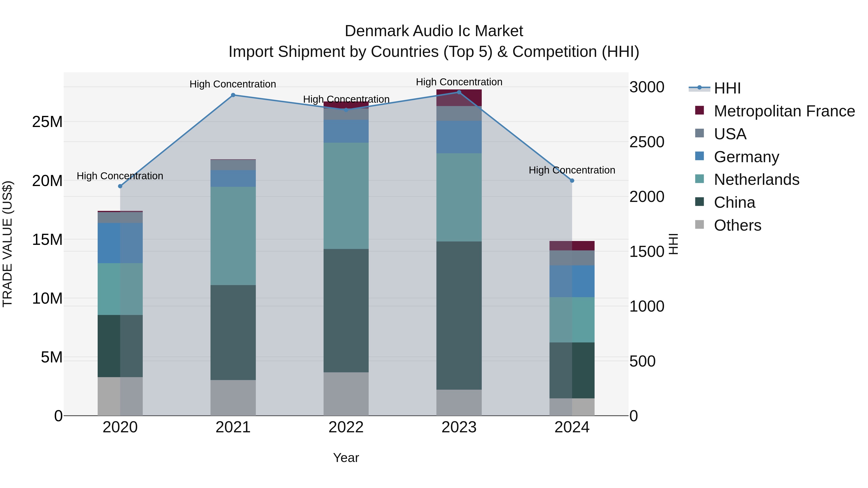Toggle the HHI legend entry
868x488 pixels.
coord(715,88)
